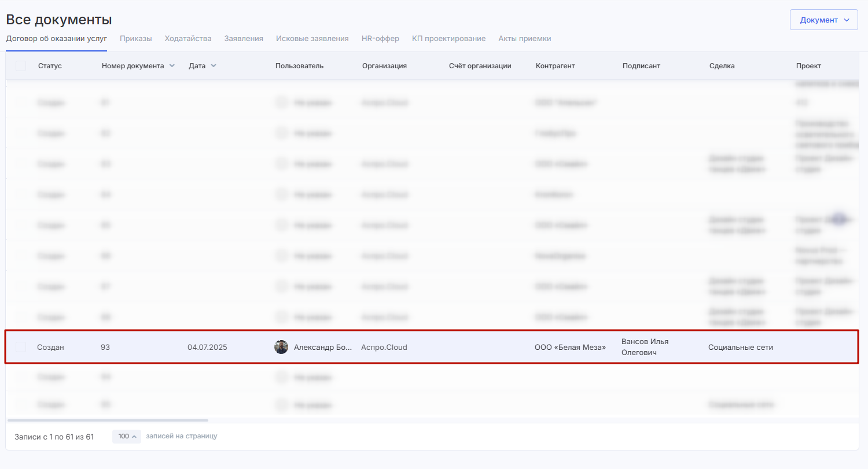This screenshot has width=868, height=469.
Task: Sort by Дата column arrow
Action: (214, 66)
